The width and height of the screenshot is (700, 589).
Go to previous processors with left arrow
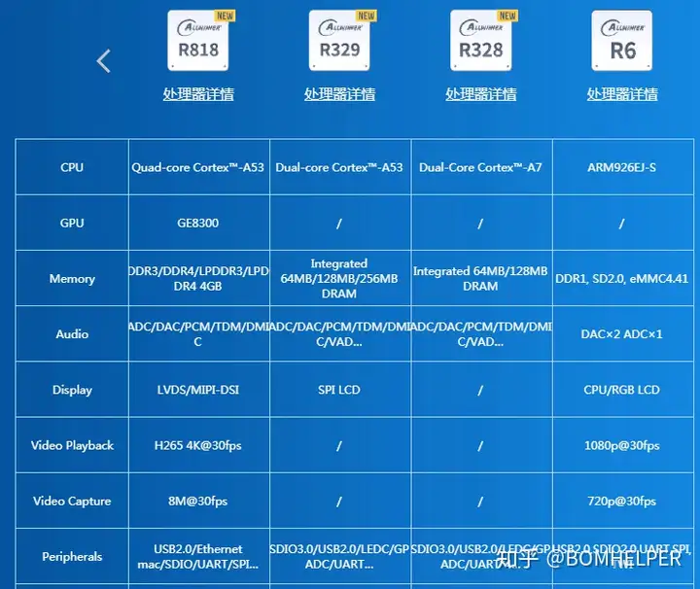[104, 61]
